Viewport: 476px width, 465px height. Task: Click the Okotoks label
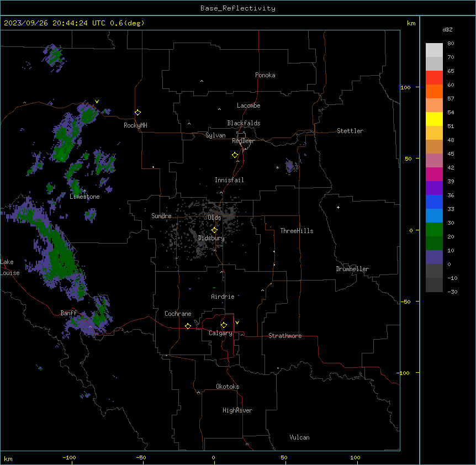coord(228,387)
